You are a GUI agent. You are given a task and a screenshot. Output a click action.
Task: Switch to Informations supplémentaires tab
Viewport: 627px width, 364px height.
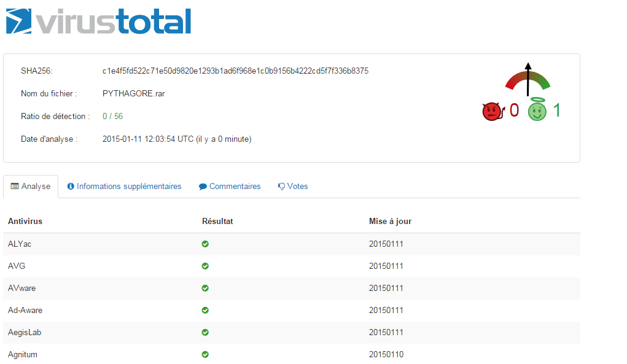(x=125, y=186)
